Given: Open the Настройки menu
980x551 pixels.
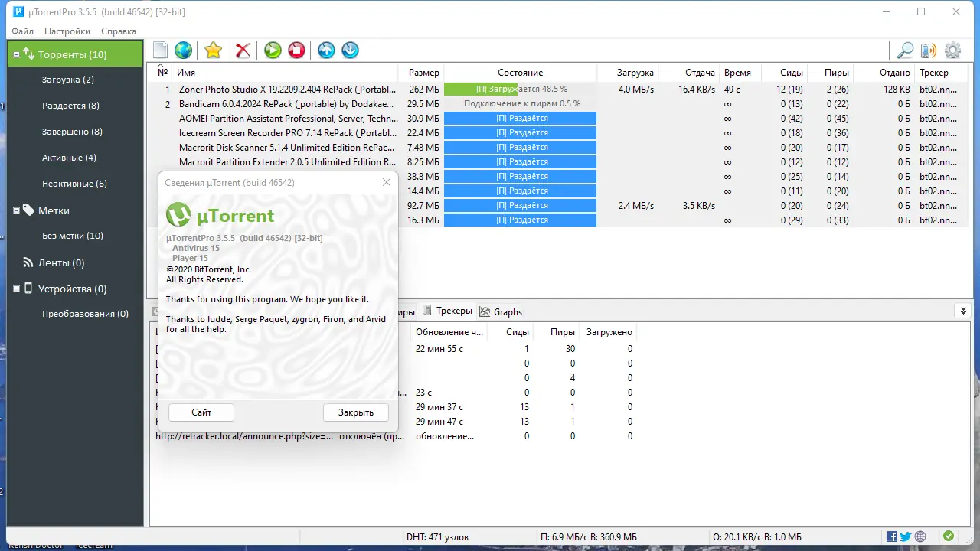Looking at the screenshot, I should (67, 31).
